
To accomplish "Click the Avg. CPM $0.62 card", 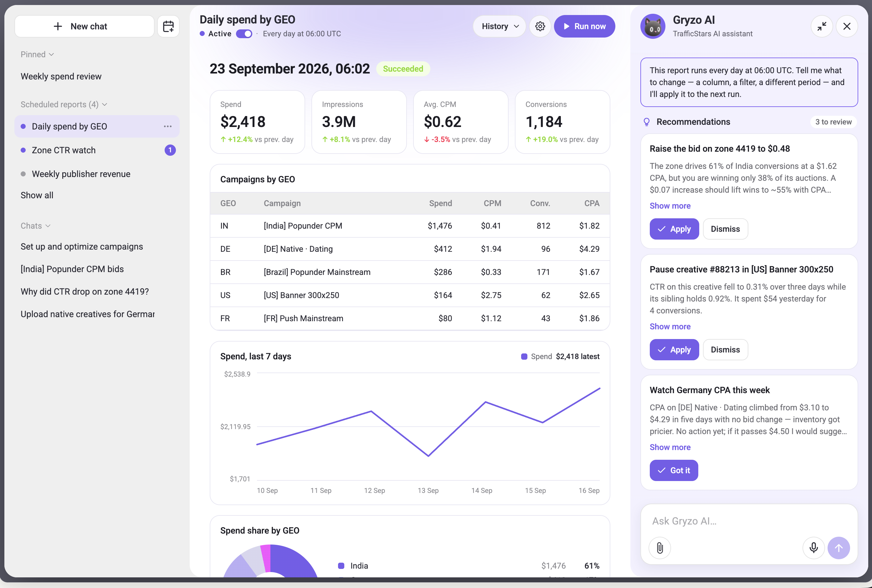I will tap(460, 122).
